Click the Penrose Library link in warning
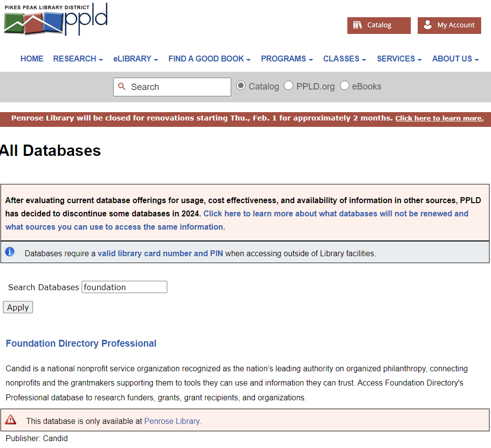Viewport: 491px width, 448px height. pyautogui.click(x=172, y=421)
